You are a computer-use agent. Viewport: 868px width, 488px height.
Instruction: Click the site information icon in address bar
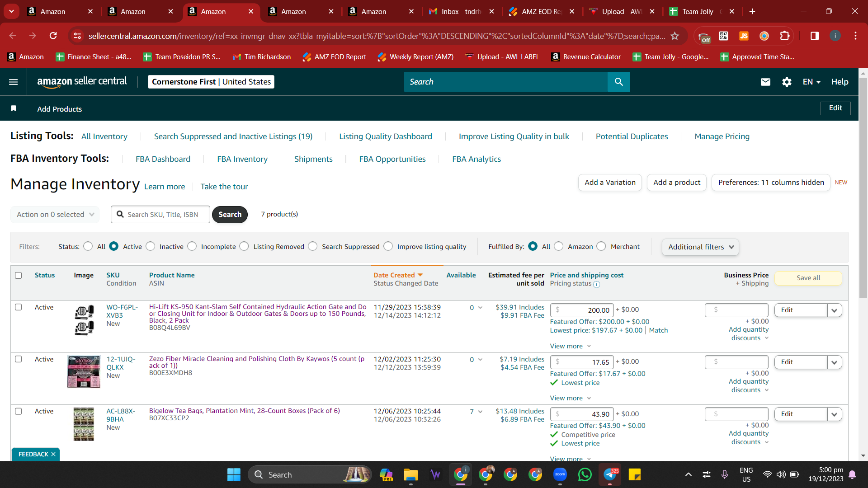[x=78, y=36]
